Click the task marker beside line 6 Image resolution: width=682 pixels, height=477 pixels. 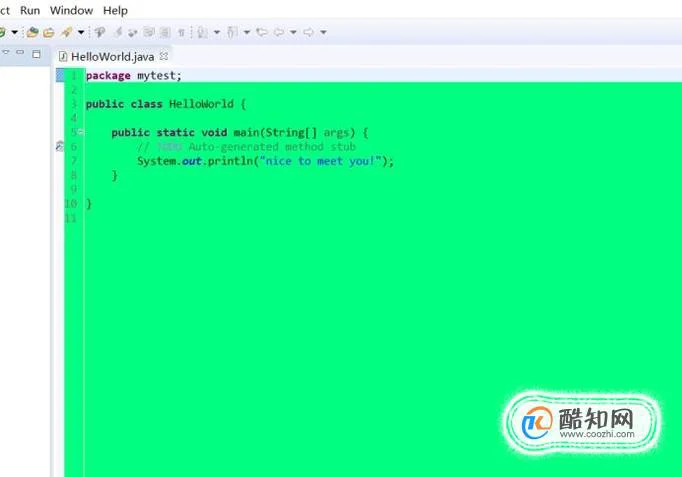pyautogui.click(x=60, y=146)
